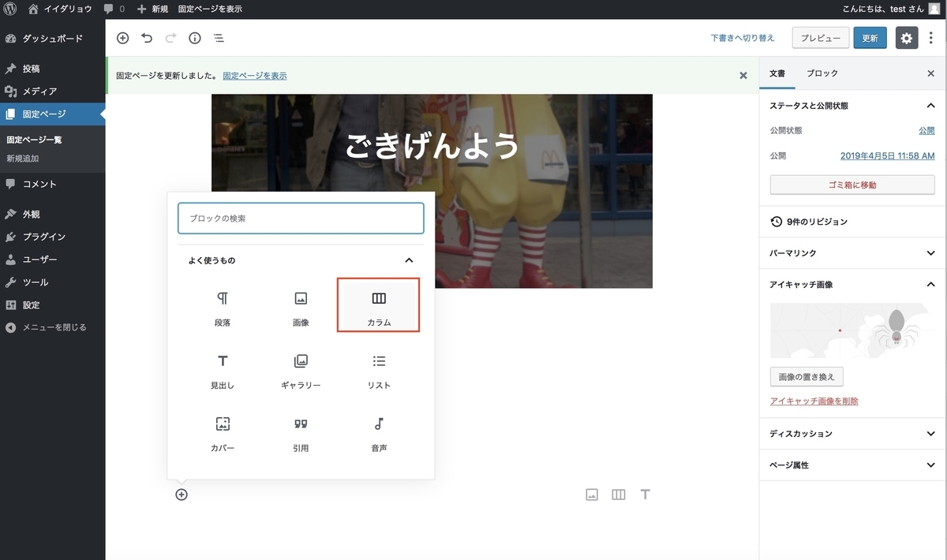This screenshot has height=560, width=947.
Task: Show content structure info icon
Action: click(195, 38)
